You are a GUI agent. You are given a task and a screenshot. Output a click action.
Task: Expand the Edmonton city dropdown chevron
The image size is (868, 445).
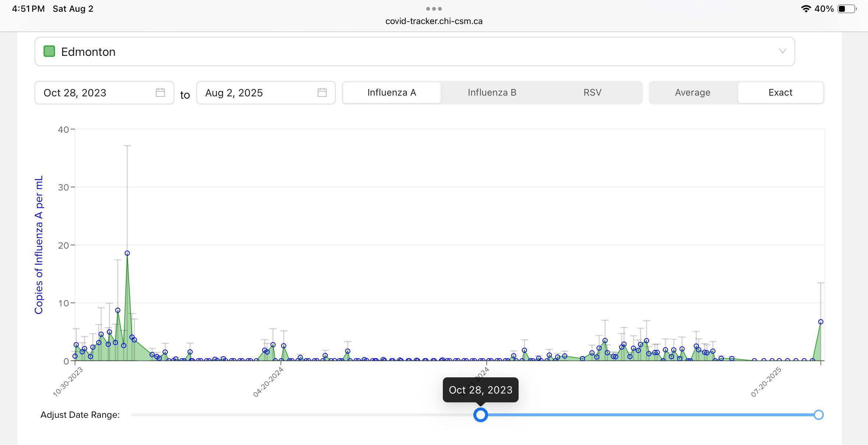tap(782, 51)
